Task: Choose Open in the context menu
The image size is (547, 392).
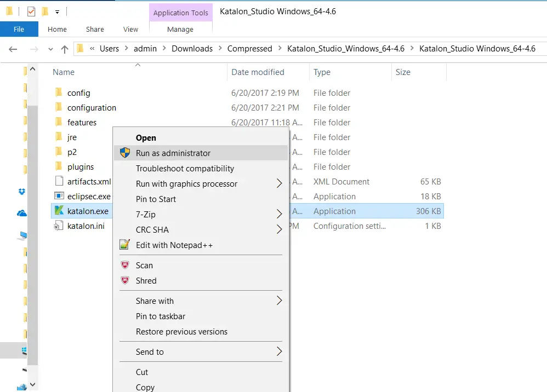Action: pyautogui.click(x=201, y=137)
